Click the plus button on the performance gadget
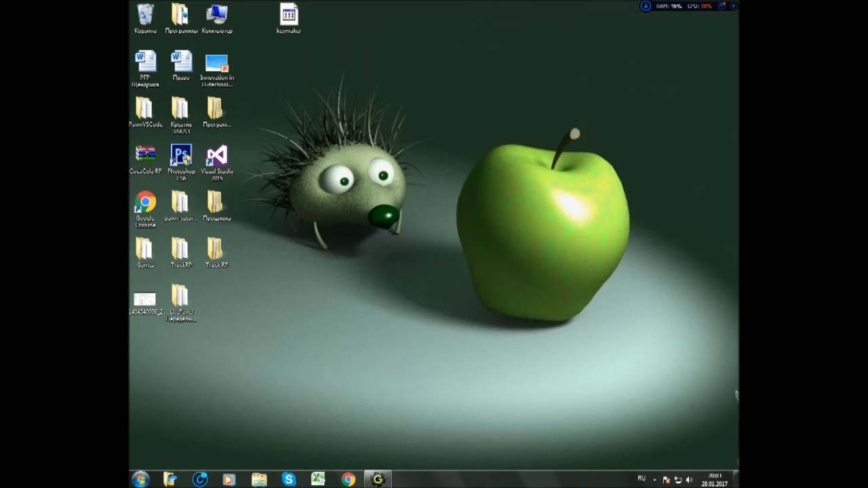This screenshot has height=488, width=868. click(x=734, y=6)
